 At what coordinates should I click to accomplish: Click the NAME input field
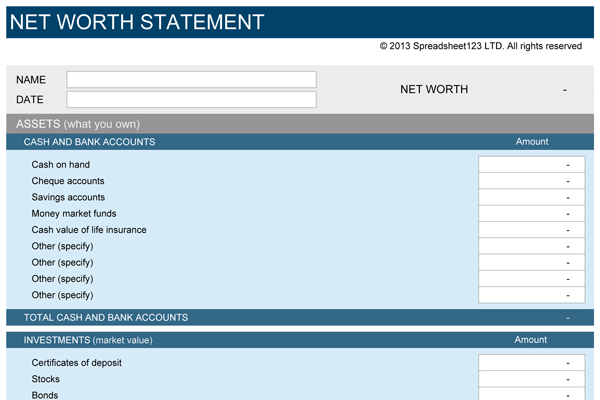coord(191,79)
